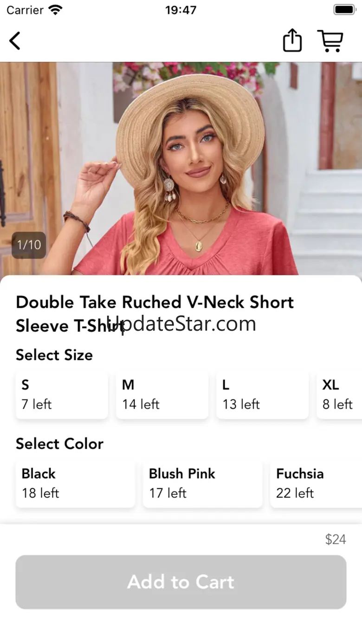Tap the 19:47 clock in status bar
Screen dimensions: 362x644
(x=181, y=10)
